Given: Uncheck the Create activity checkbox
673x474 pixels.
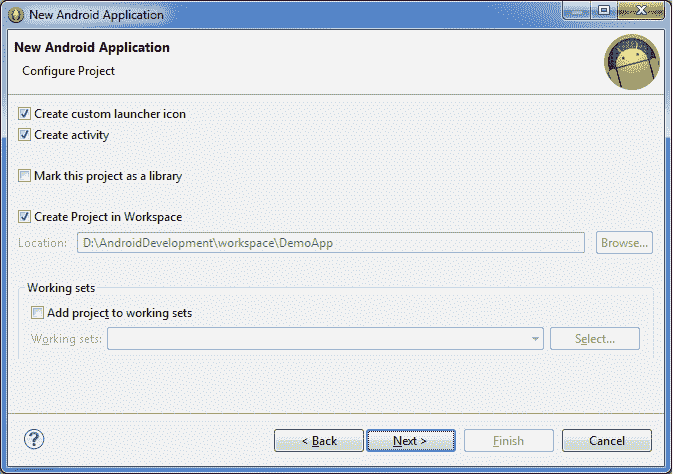Looking at the screenshot, I should click(24, 135).
